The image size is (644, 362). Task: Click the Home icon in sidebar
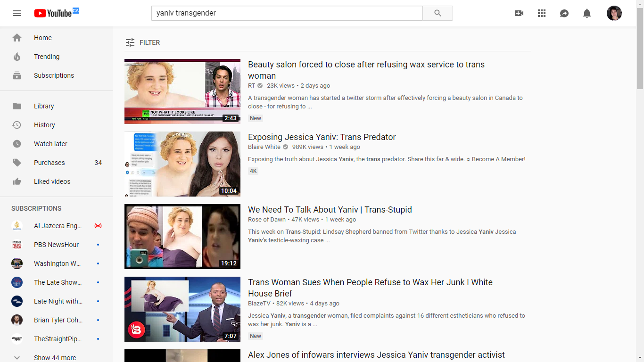(x=17, y=38)
